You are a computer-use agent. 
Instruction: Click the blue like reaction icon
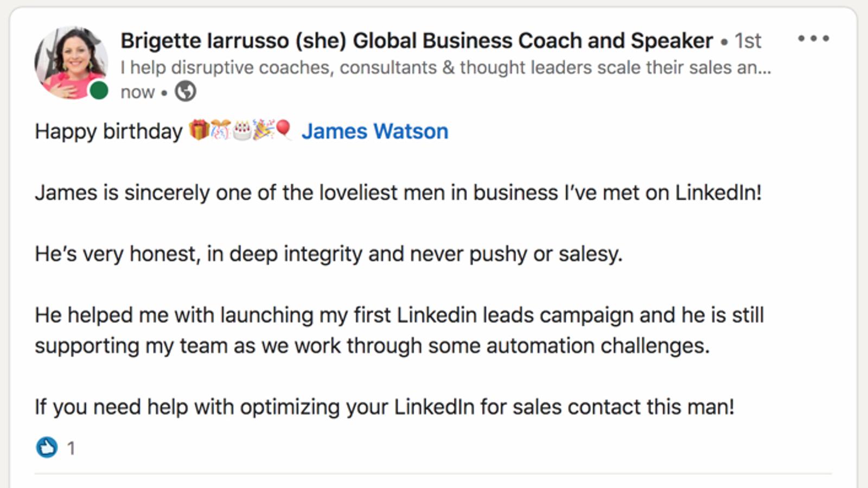tap(47, 447)
